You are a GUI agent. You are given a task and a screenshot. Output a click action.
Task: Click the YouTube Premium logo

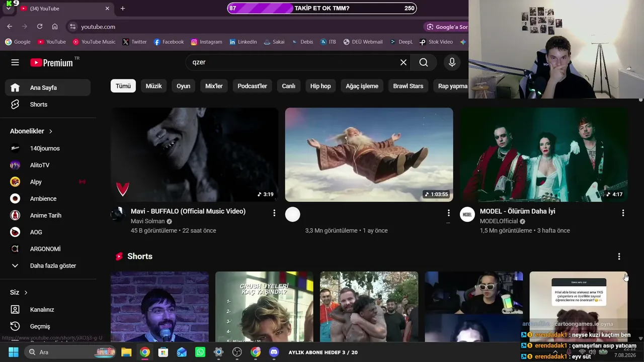(51, 62)
